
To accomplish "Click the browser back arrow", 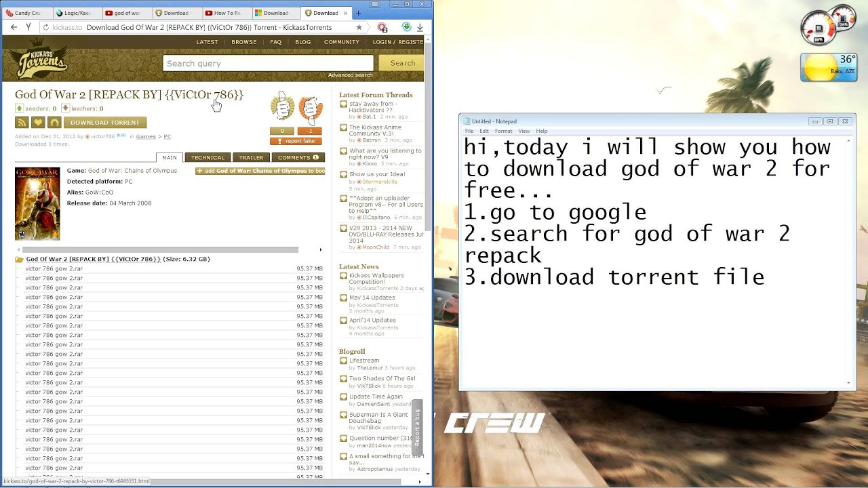I will 14,27.
